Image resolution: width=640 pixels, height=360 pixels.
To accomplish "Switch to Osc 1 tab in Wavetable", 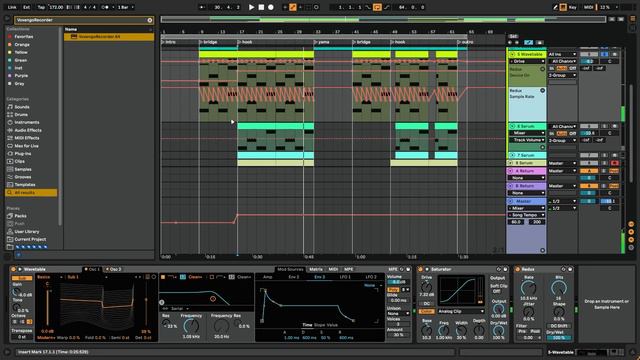I will pyautogui.click(x=92, y=269).
